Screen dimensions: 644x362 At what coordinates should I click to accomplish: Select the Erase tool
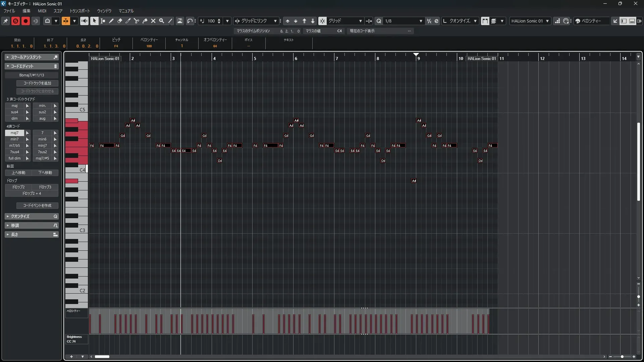tap(120, 21)
